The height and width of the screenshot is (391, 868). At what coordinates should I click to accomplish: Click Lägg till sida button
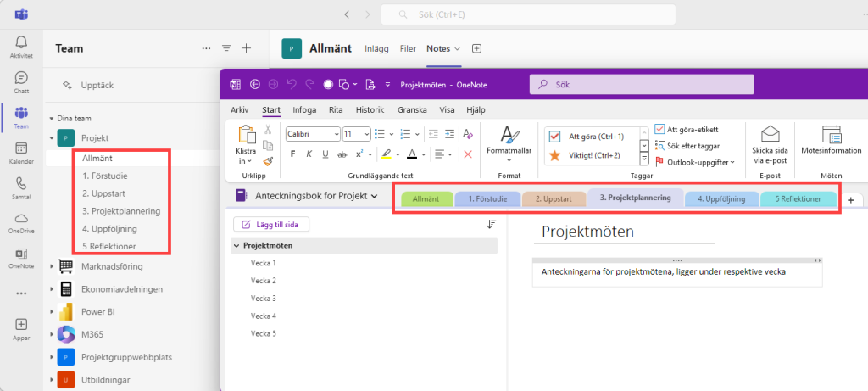click(271, 224)
